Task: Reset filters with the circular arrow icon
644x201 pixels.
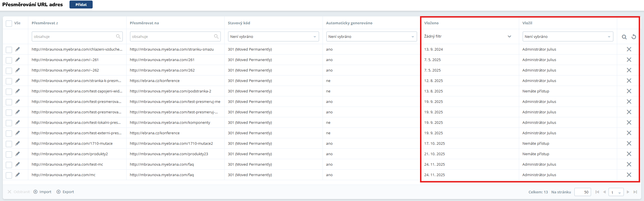Action: click(634, 37)
